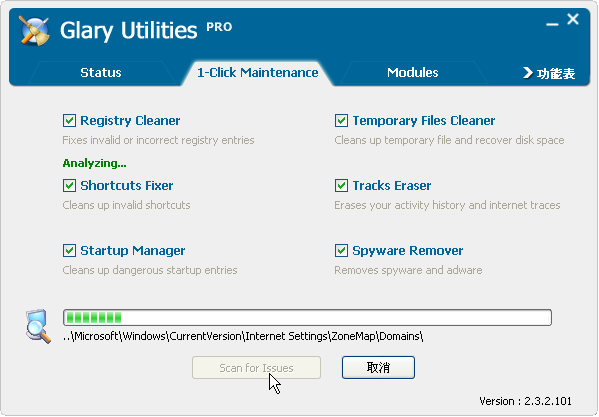The image size is (599, 417).
Task: Uncheck the Registry Cleaner checkbox
Action: pyautogui.click(x=70, y=121)
